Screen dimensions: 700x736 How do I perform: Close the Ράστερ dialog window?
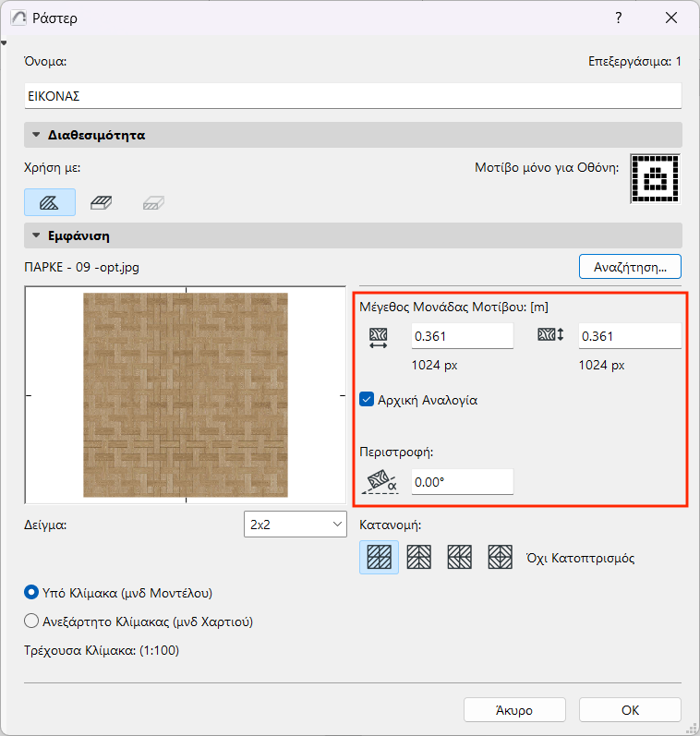click(x=671, y=18)
